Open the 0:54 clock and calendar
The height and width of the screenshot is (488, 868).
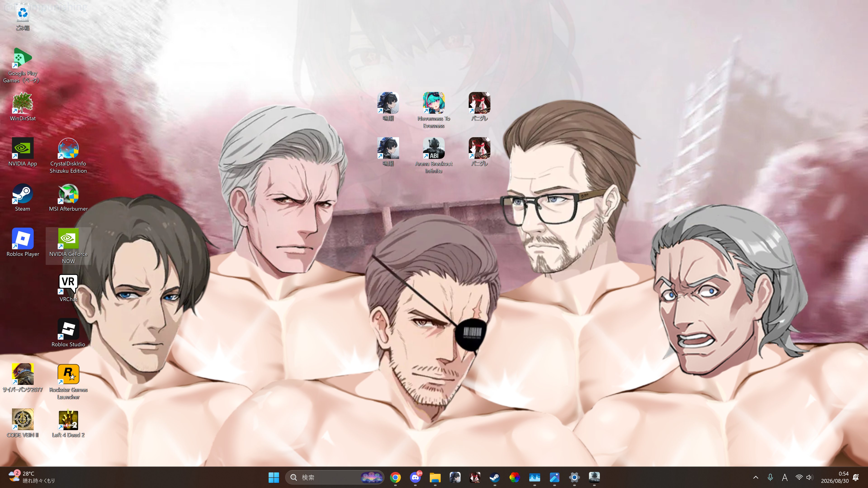click(835, 477)
